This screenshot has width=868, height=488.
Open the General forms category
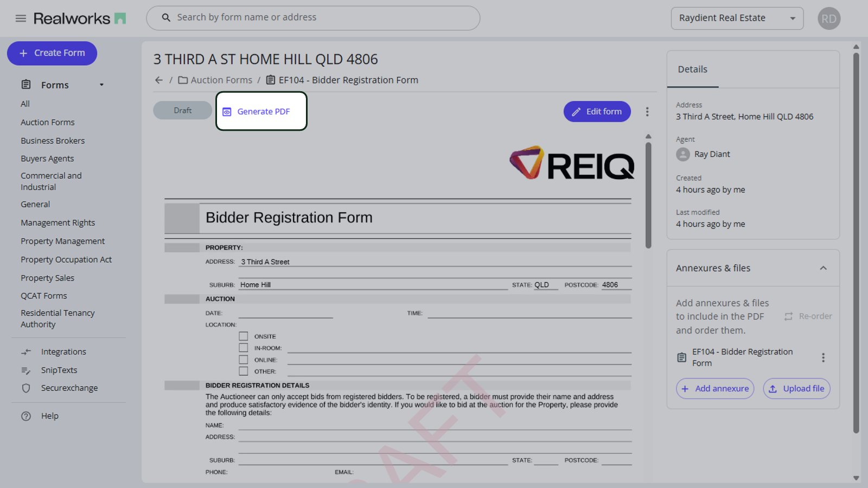(x=35, y=205)
